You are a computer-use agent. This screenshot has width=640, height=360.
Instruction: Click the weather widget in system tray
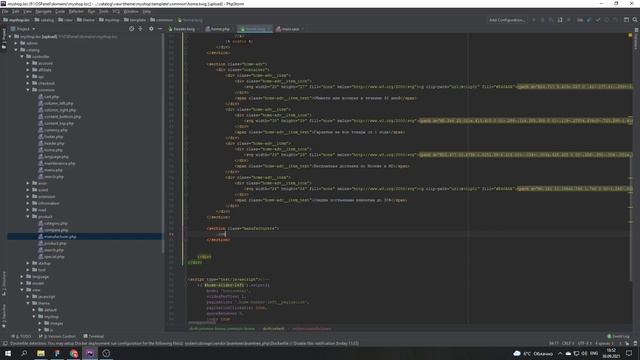tap(533, 353)
